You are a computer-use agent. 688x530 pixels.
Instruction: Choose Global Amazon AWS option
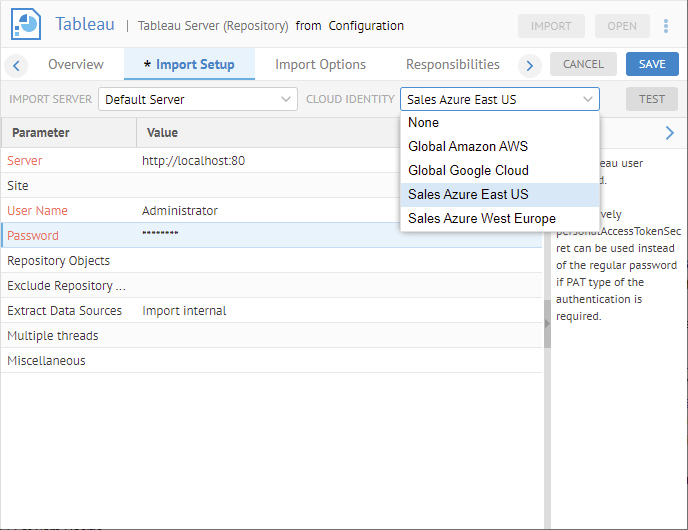tap(468, 146)
